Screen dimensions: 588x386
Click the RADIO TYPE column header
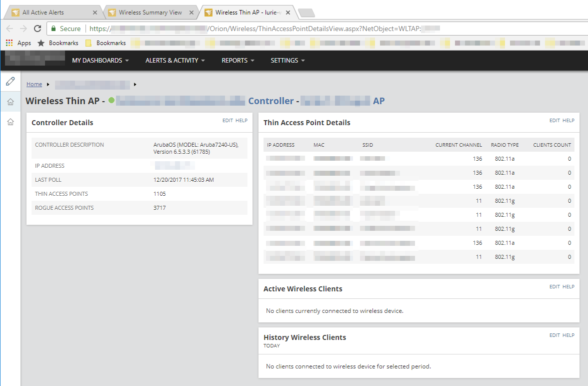(x=505, y=145)
